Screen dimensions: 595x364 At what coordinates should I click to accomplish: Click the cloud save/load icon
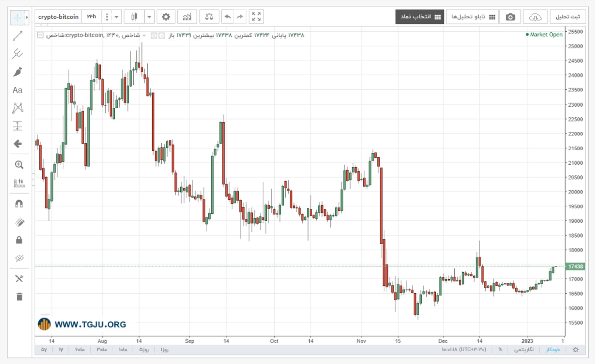pyautogui.click(x=535, y=17)
